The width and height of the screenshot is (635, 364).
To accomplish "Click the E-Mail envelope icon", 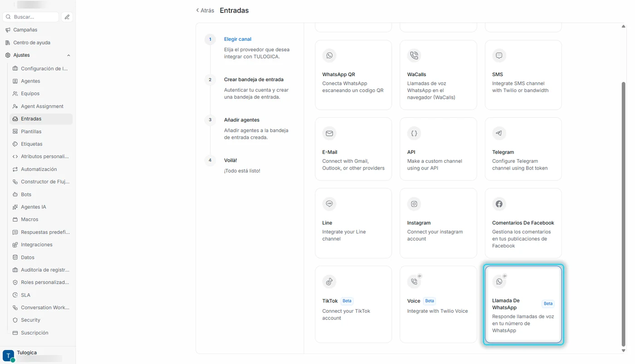I will pyautogui.click(x=329, y=133).
